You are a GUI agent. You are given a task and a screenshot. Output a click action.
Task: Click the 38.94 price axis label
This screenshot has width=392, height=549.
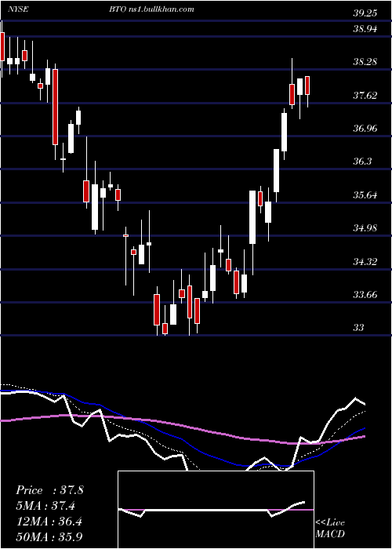pos(365,29)
